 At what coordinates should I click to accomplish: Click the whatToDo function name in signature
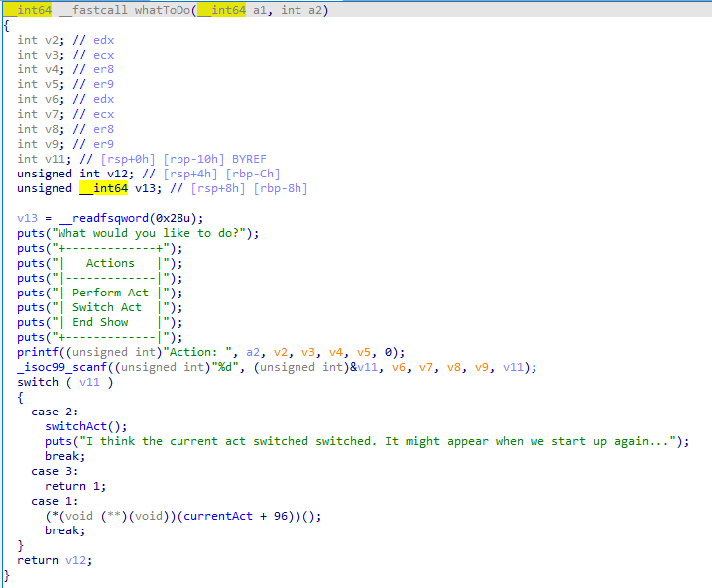coord(162,10)
